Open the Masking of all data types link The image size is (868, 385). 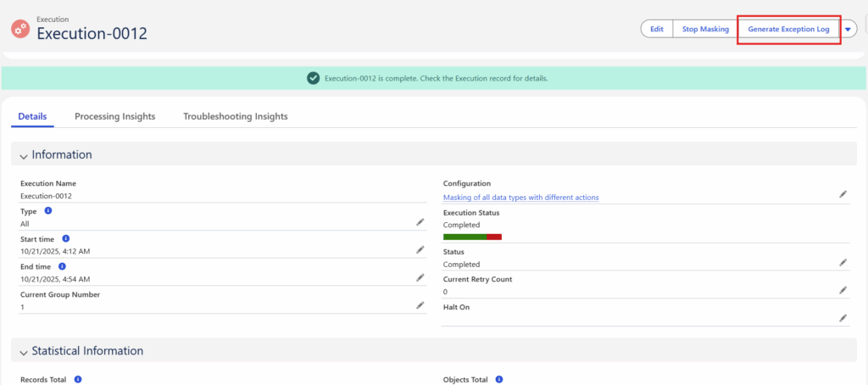[520, 198]
